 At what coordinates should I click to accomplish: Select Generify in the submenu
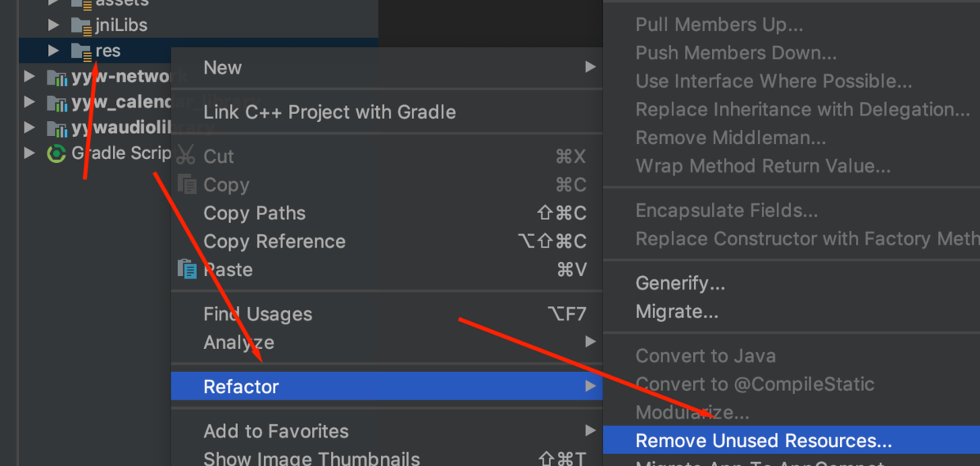point(680,283)
